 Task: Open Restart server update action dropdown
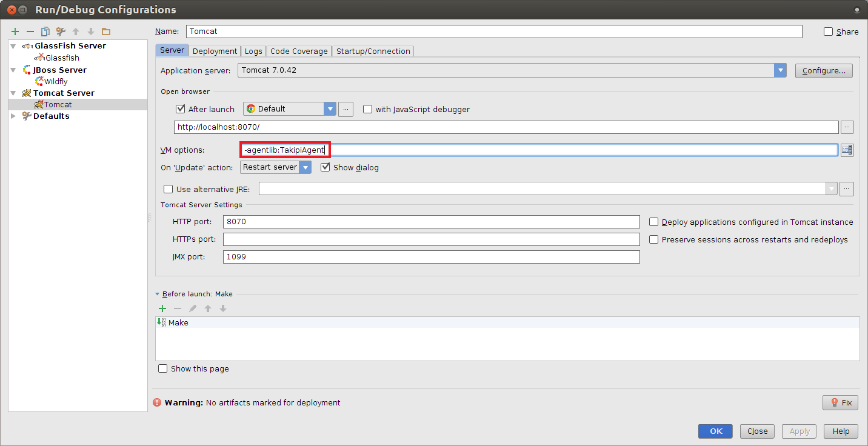pos(305,167)
